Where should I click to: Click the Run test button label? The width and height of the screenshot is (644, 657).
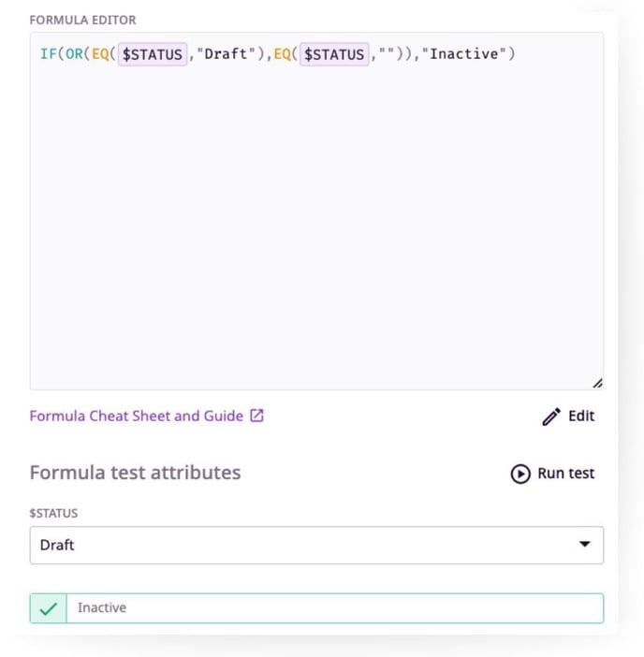(x=565, y=474)
